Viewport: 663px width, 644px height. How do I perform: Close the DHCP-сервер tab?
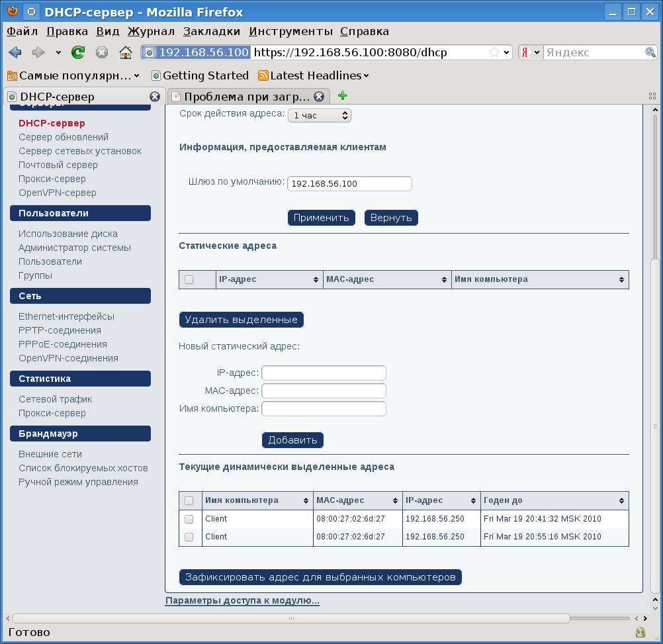pos(155,97)
